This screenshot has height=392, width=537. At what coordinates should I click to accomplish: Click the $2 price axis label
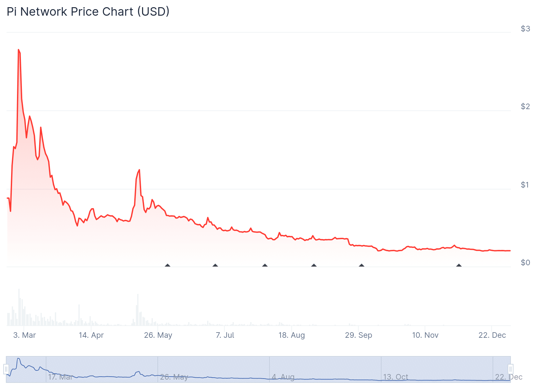click(525, 106)
